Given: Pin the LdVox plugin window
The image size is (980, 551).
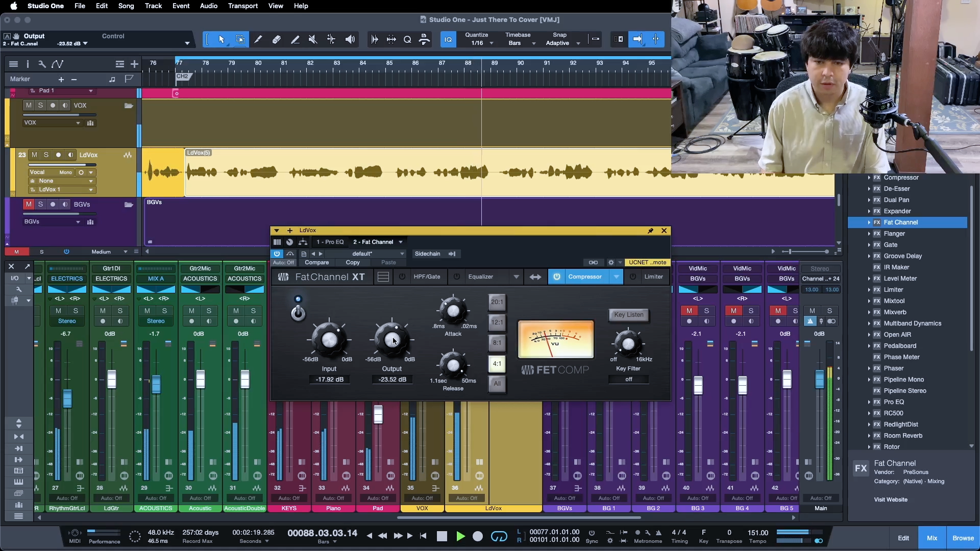Looking at the screenshot, I should [x=650, y=231].
